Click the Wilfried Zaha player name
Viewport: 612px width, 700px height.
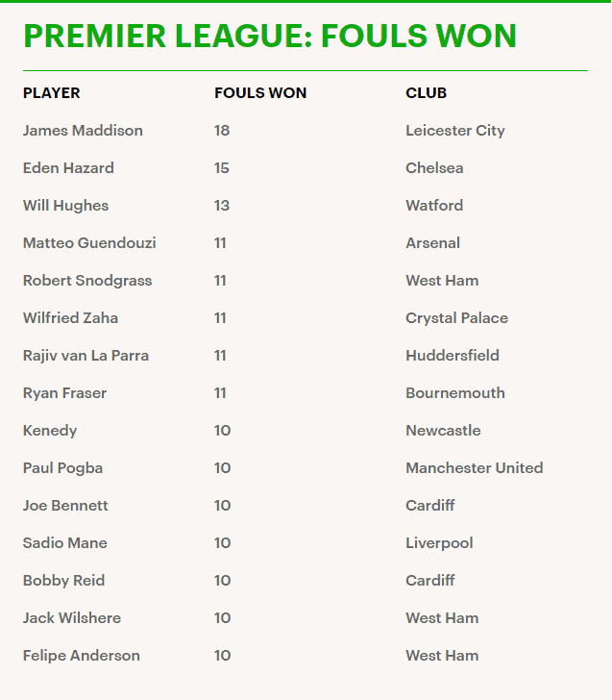pyautogui.click(x=70, y=318)
